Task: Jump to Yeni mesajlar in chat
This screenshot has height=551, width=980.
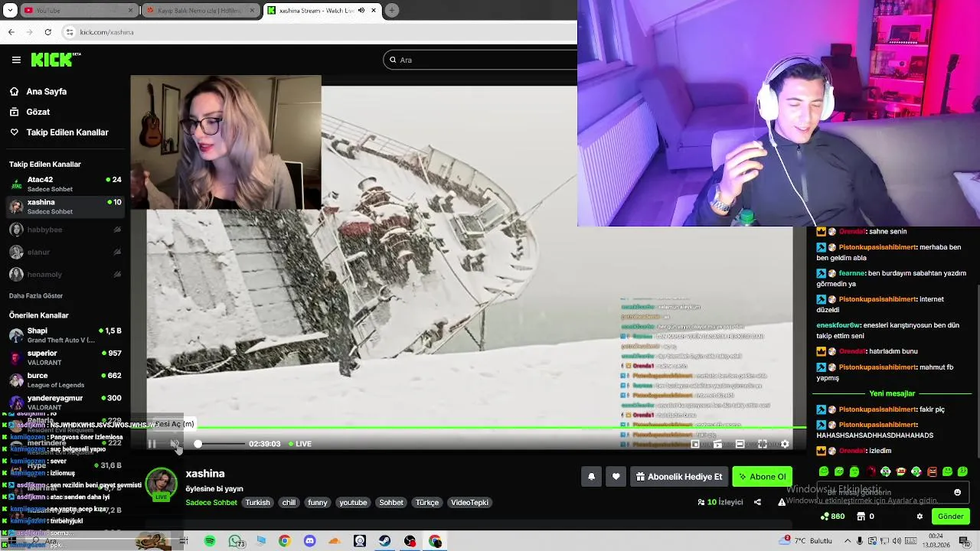Action: [x=892, y=393]
